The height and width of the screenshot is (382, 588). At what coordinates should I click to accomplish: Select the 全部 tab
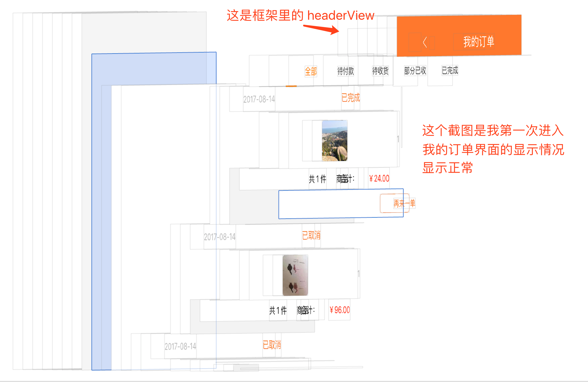(x=311, y=71)
